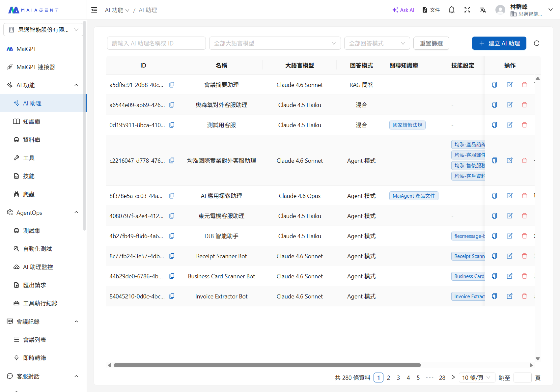Open the notifications bell
The height and width of the screenshot is (392, 560).
tap(452, 10)
